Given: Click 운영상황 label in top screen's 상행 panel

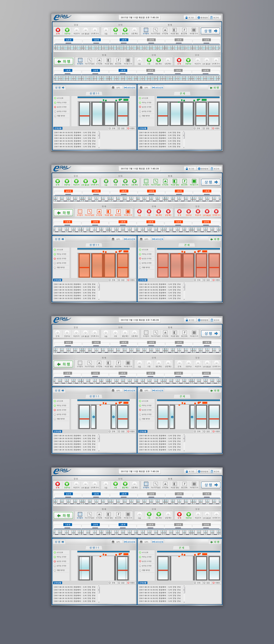Looking at the screenshot, I should 58,129.
